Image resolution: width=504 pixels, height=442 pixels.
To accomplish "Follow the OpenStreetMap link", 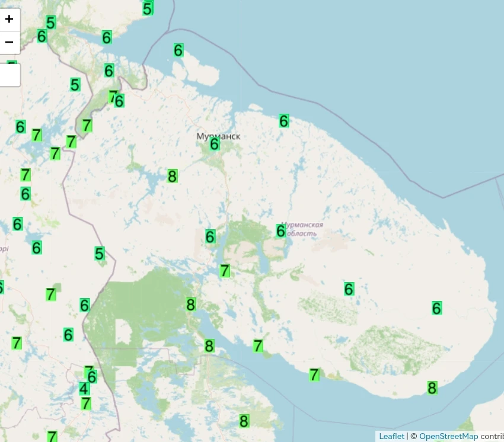I will 448,436.
